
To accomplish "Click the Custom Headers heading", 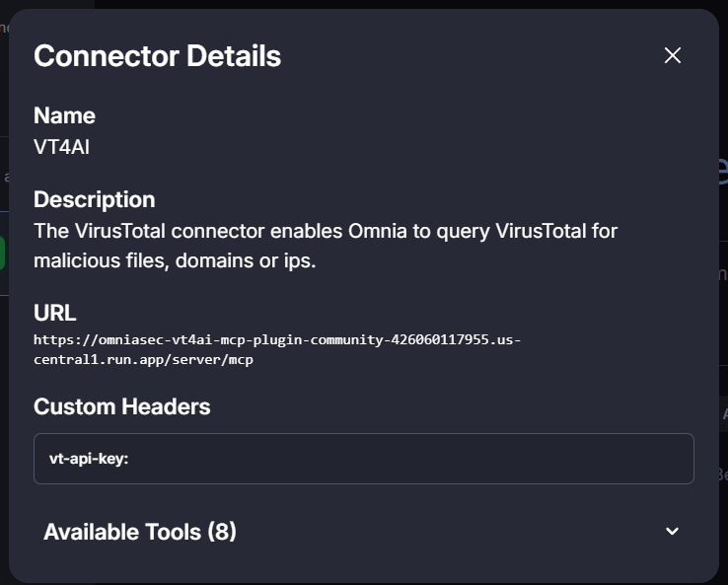I will pos(121,406).
